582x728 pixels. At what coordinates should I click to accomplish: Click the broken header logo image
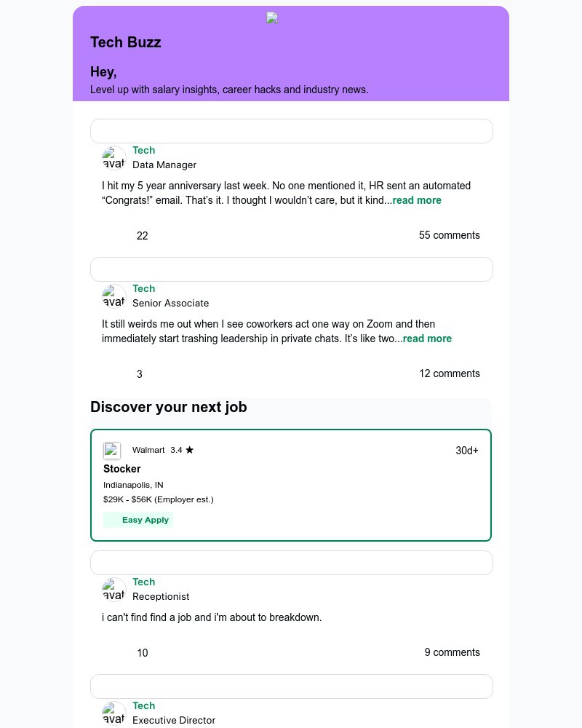pyautogui.click(x=272, y=18)
